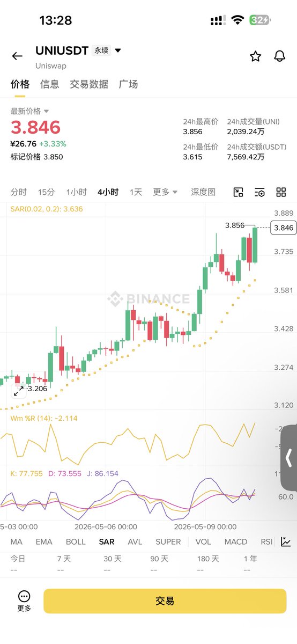The height and width of the screenshot is (644, 297).
Task: Tap the 180 天 performance period
Action: [x=208, y=559]
